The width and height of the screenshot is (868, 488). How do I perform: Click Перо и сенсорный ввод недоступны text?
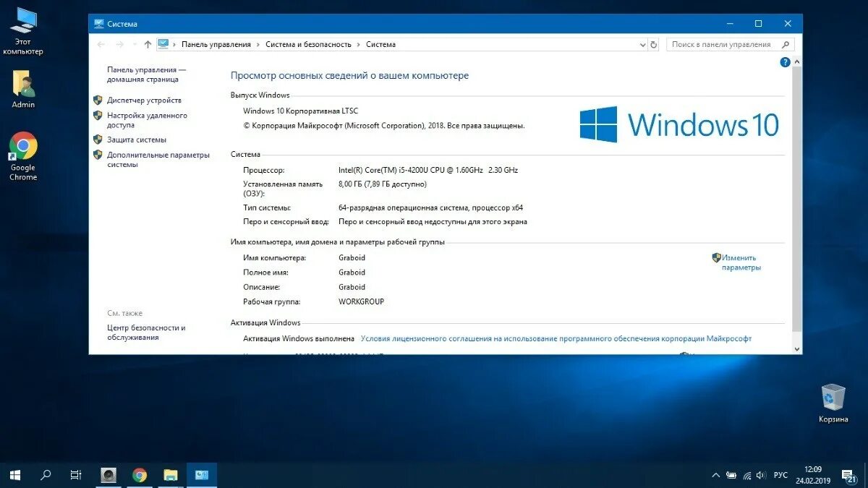433,222
